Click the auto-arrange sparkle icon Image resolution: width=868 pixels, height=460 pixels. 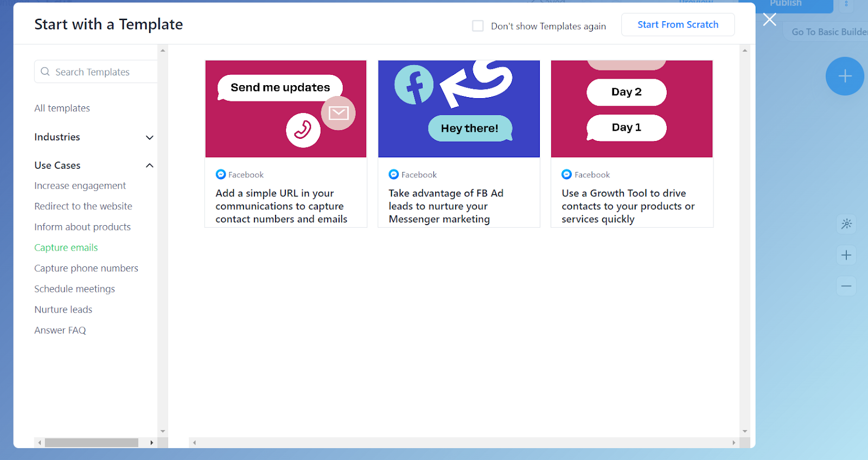(x=846, y=224)
